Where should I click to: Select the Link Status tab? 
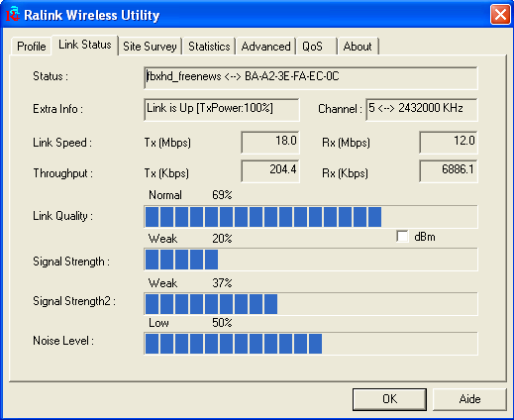point(85,45)
